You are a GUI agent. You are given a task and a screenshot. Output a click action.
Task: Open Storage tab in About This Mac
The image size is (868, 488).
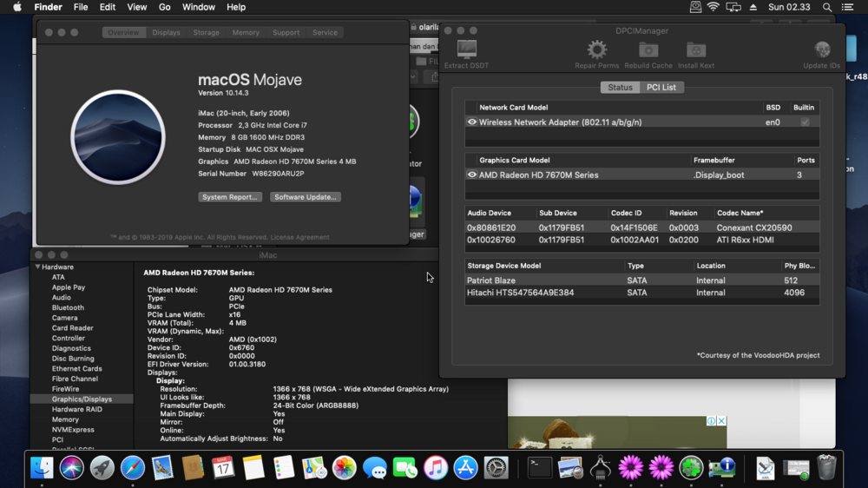(206, 33)
